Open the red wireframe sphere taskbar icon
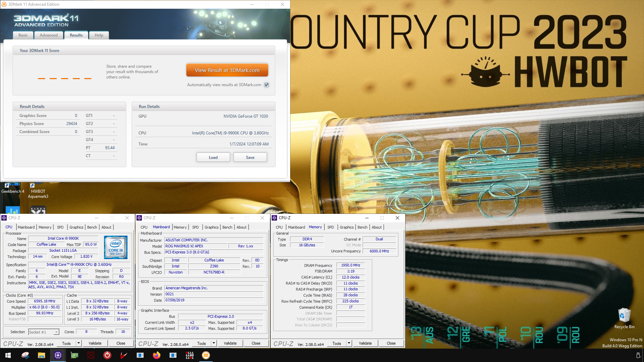This screenshot has height=362, width=644. tap(91, 355)
